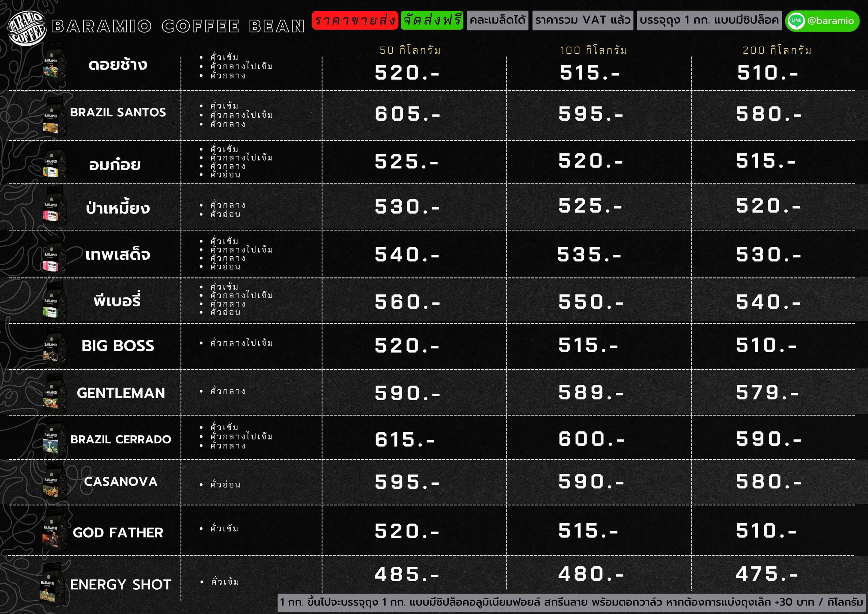The width and height of the screenshot is (868, 614).
Task: Click the ENERGY SHOT coffee bag image
Action: point(52,585)
